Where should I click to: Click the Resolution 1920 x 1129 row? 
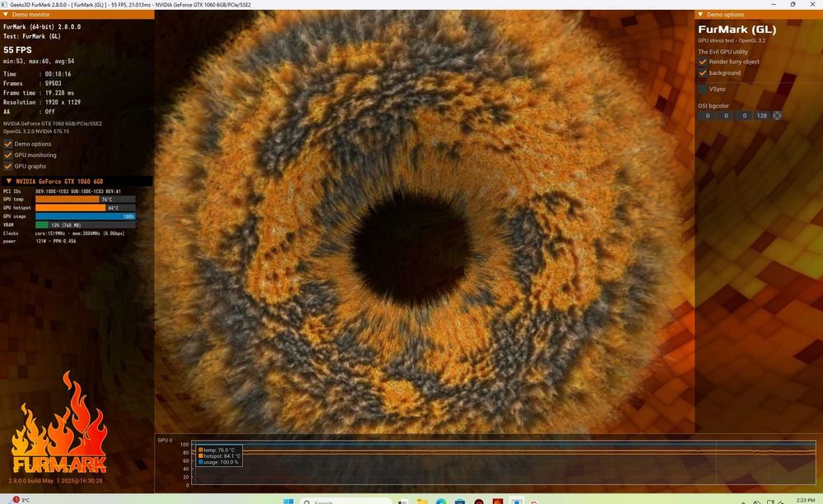click(42, 102)
